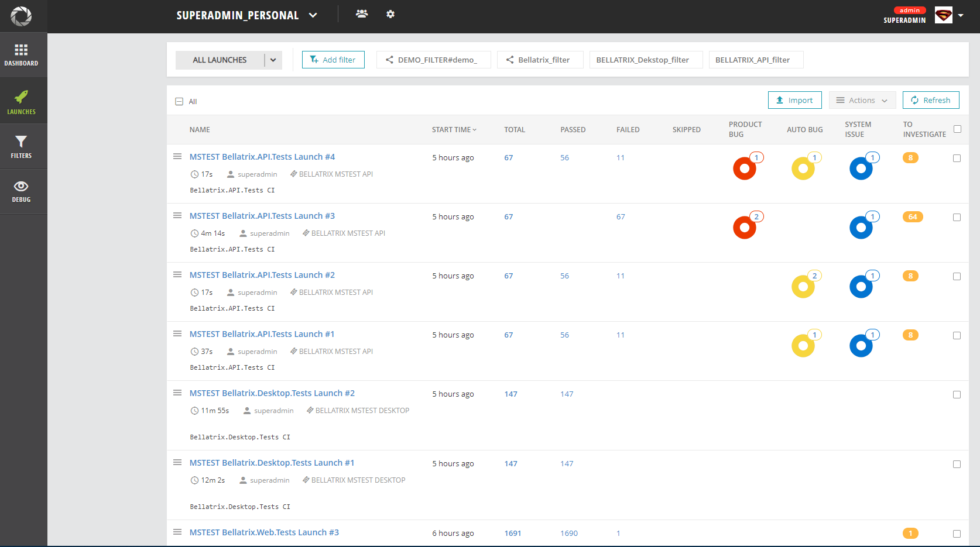Open the Actions dropdown menu
Viewport: 980px width, 547px height.
862,100
